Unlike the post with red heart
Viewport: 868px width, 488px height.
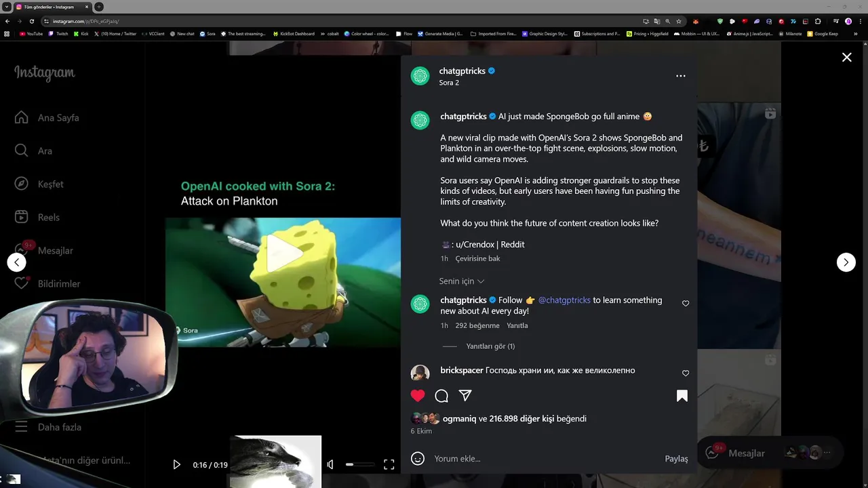418,396
